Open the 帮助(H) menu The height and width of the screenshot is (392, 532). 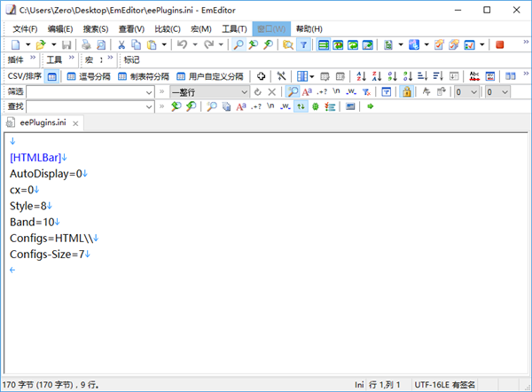tap(309, 29)
